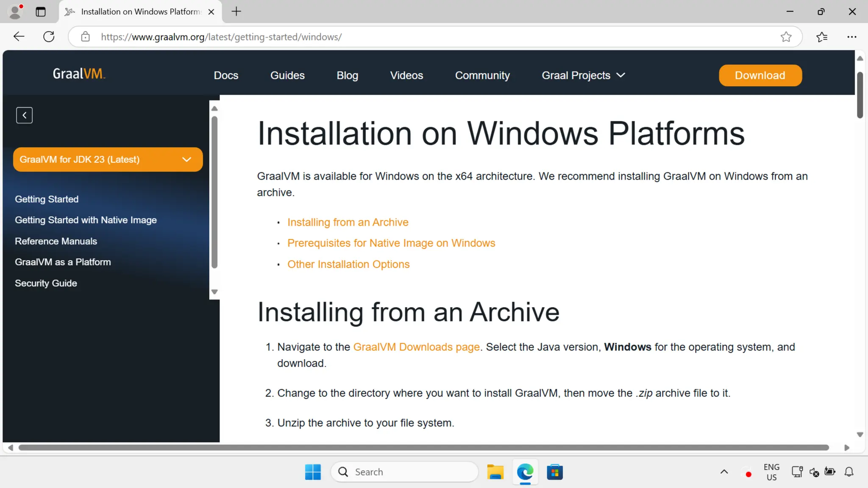Go to the Community page
868x488 pixels.
click(x=482, y=75)
